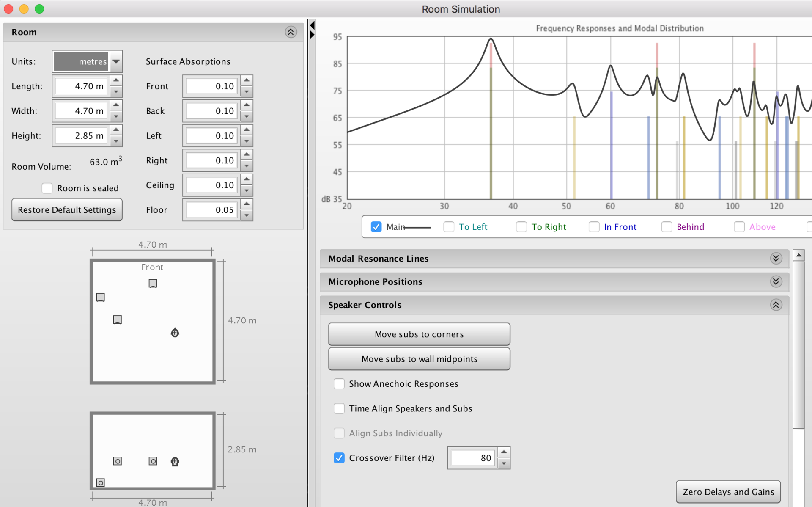Increase Length with the up stepper arrow

116,80
